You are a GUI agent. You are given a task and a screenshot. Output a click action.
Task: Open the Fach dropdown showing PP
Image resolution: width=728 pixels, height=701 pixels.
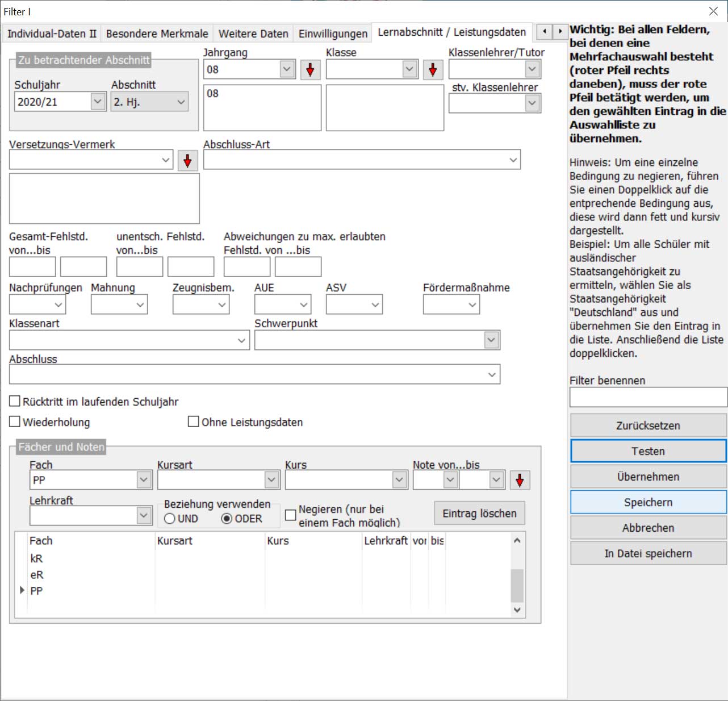(x=144, y=480)
